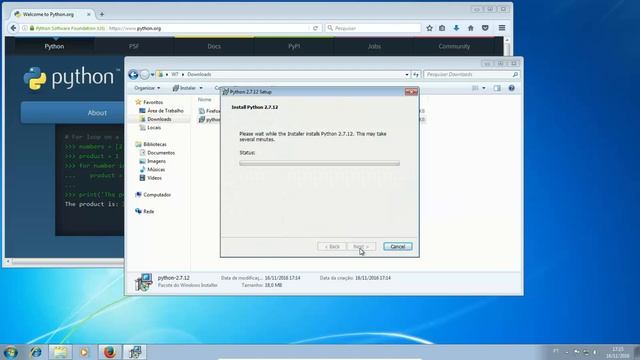Click the Firefox Pesquisar search box
Image resolution: width=640 pixels, height=360 pixels.
(373, 28)
